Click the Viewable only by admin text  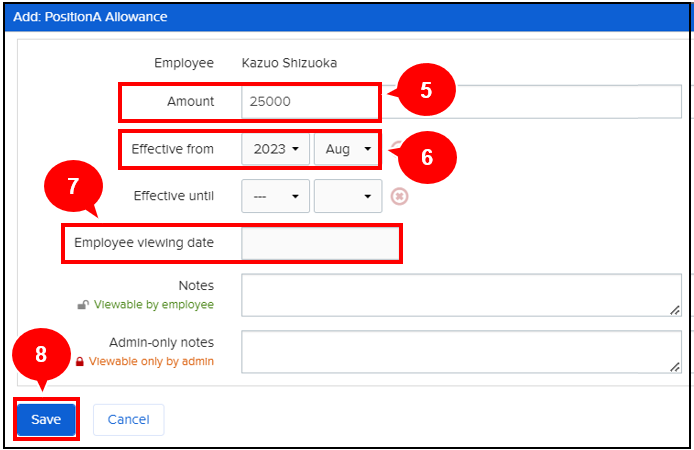151,361
